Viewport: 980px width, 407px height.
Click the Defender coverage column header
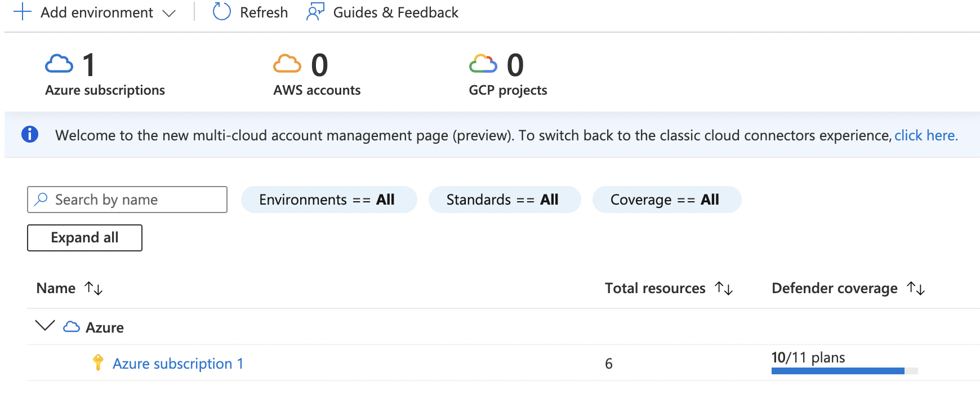[835, 288]
